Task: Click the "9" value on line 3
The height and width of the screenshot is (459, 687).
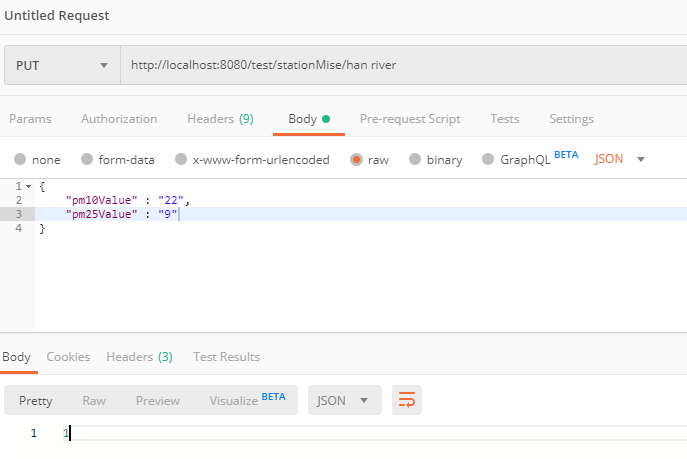Action: click(x=167, y=214)
